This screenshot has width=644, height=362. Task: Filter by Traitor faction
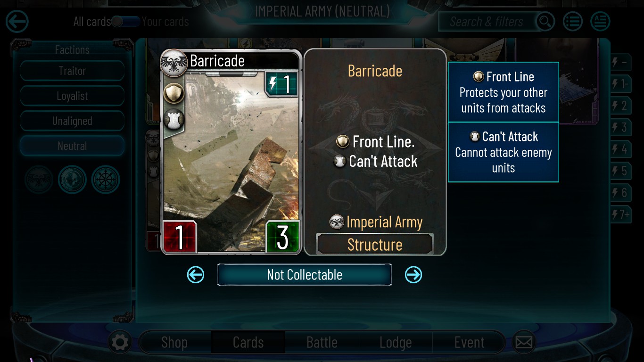click(x=72, y=71)
